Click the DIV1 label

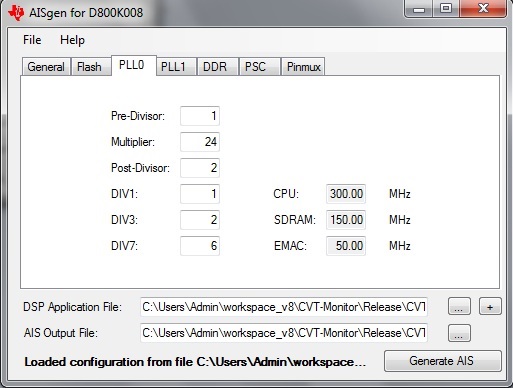[124, 194]
